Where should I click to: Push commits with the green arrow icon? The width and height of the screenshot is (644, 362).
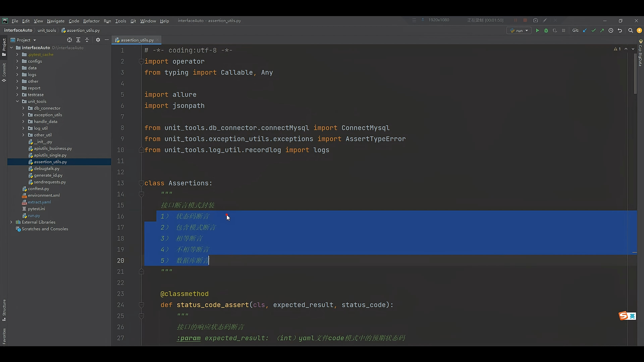click(x=602, y=31)
